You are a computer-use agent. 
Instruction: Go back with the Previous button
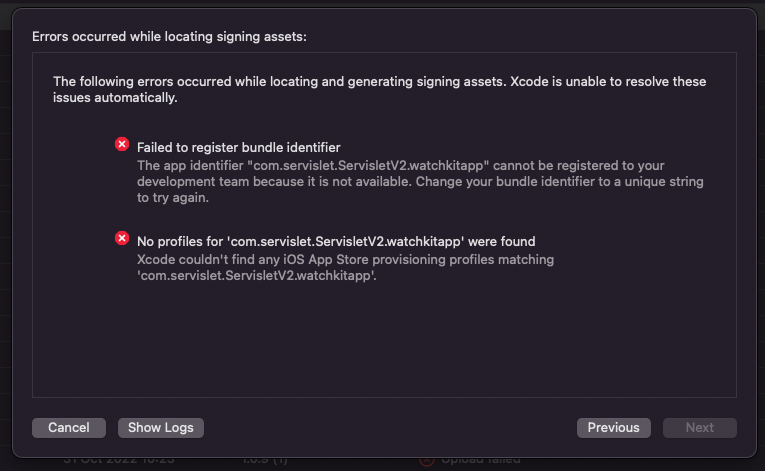point(613,427)
